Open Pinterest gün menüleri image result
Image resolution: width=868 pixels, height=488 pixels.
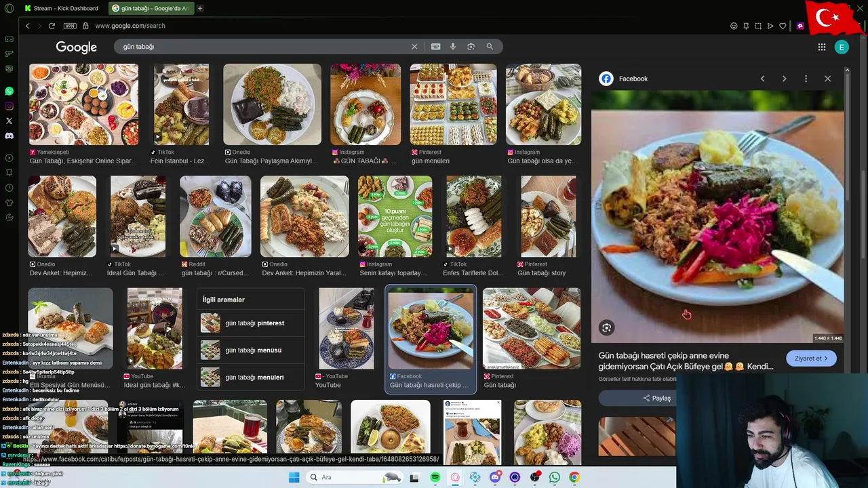point(453,104)
